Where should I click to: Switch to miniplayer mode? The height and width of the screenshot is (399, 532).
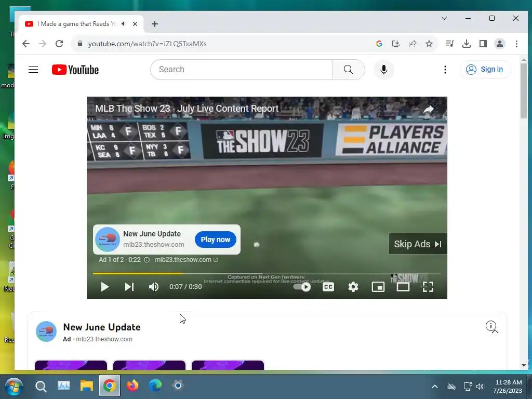(x=378, y=287)
